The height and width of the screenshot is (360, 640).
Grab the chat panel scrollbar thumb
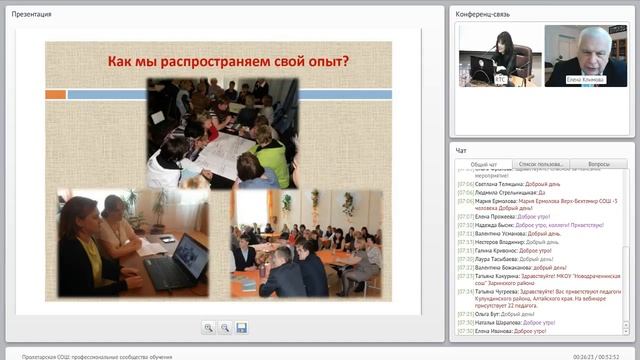pyautogui.click(x=626, y=284)
